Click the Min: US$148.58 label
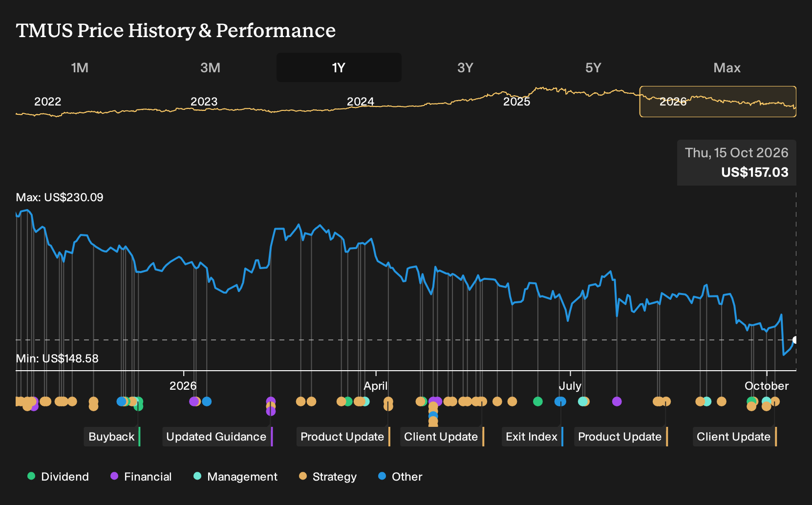Screen dimensions: 812x505 click(57, 358)
